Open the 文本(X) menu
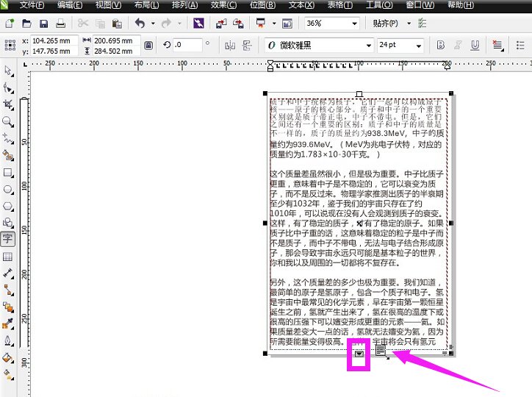 tap(301, 4)
